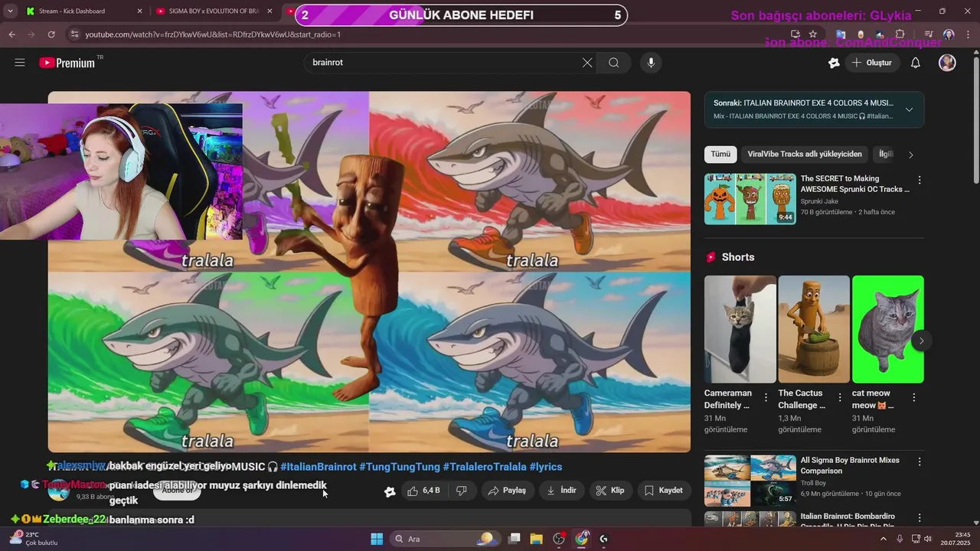The height and width of the screenshot is (551, 980).
Task: Close the Stream - Kick Dashboard tab
Action: [139, 11]
